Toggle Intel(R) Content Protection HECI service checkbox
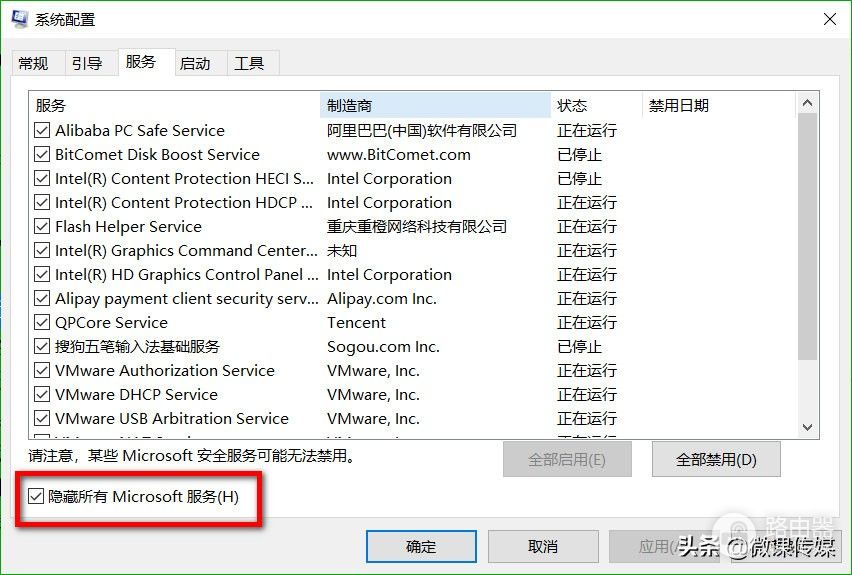852x575 pixels. [x=42, y=178]
